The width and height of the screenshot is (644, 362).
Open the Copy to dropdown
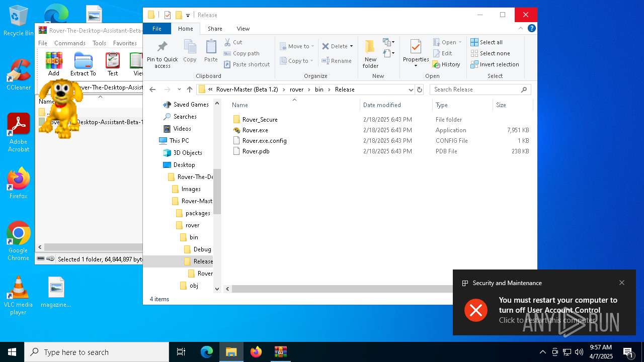pyautogui.click(x=297, y=61)
